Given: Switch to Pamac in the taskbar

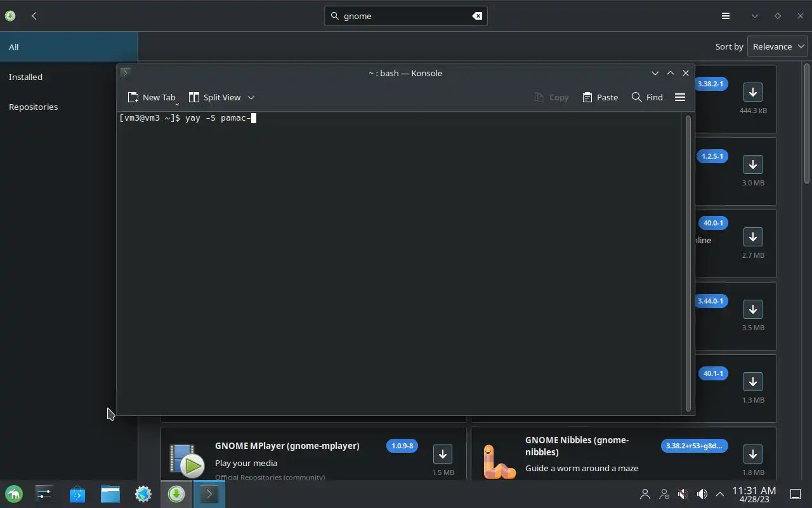Looking at the screenshot, I should [176, 493].
